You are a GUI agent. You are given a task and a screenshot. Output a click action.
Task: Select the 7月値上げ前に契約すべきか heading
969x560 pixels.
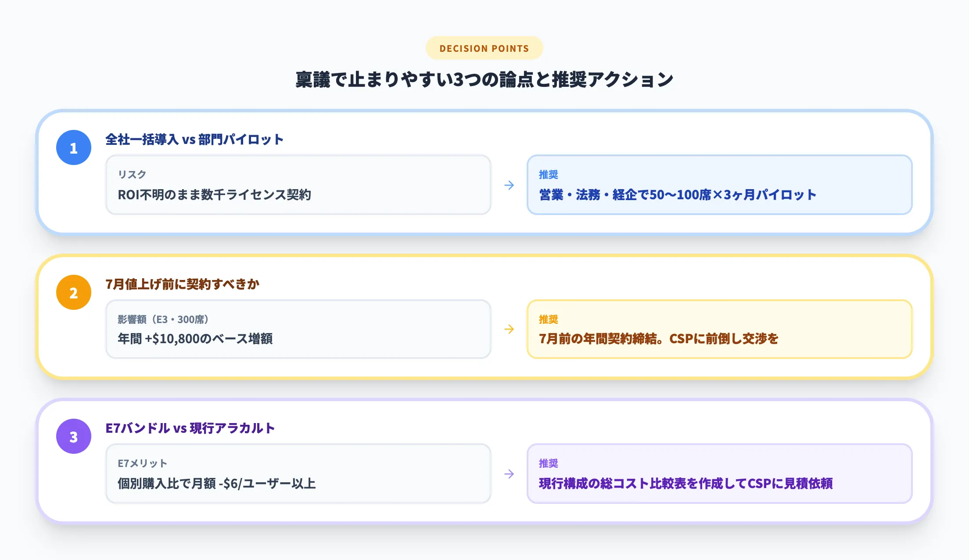pyautogui.click(x=182, y=284)
